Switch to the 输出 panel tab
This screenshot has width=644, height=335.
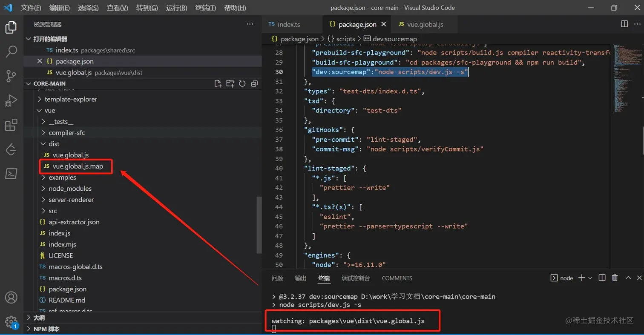pyautogui.click(x=301, y=278)
